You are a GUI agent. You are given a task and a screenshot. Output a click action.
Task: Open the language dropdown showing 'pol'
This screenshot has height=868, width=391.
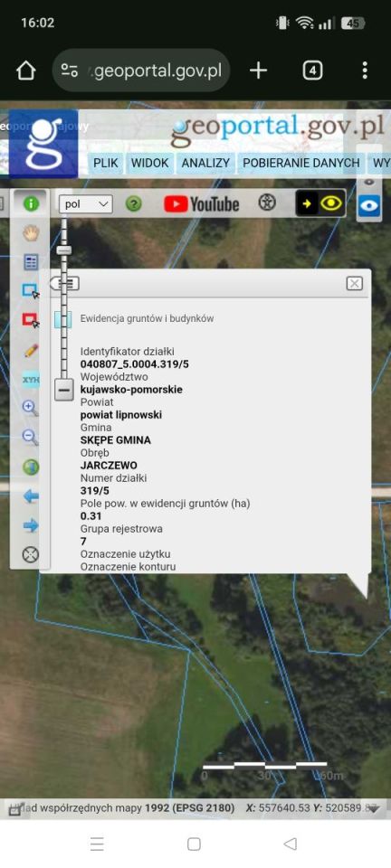point(86,204)
